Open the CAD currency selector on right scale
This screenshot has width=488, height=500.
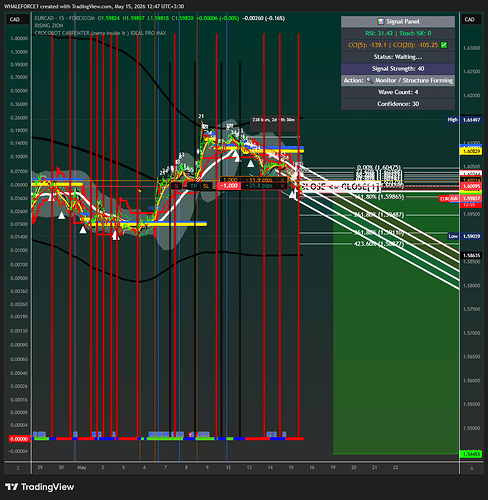[470, 19]
